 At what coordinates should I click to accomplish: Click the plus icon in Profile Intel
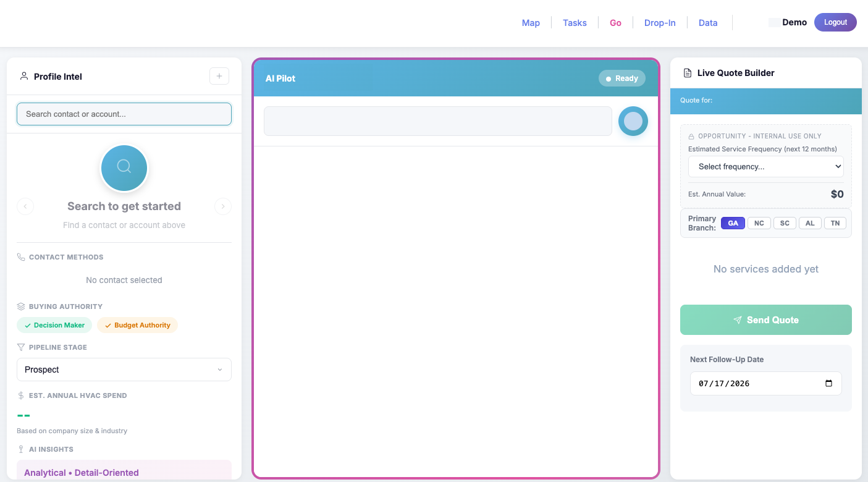(x=219, y=76)
